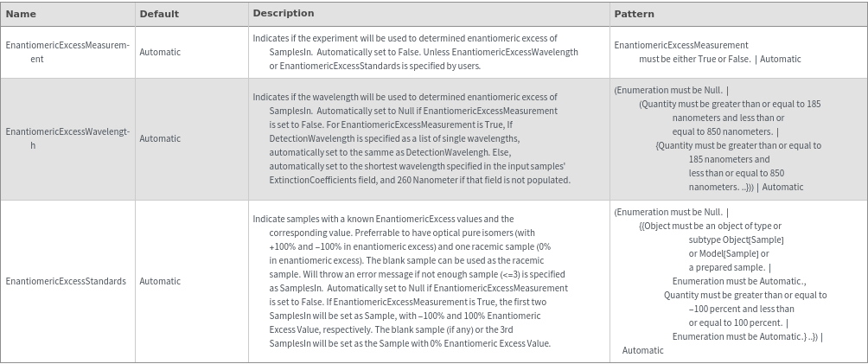Click the EnantiomericExcessMeasurement description text
Screen dimensions: 868x364
pyautogui.click(x=415, y=52)
